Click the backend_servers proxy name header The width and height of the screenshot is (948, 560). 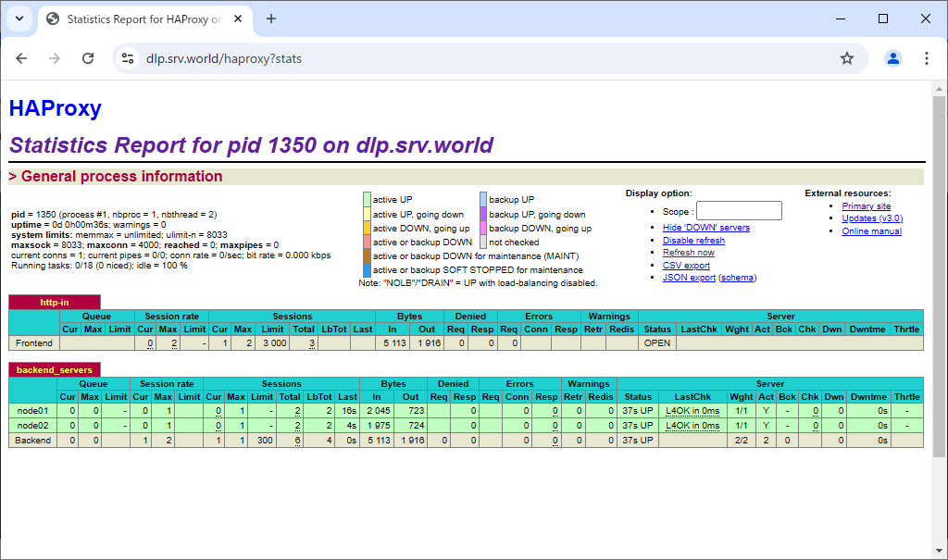tap(55, 369)
